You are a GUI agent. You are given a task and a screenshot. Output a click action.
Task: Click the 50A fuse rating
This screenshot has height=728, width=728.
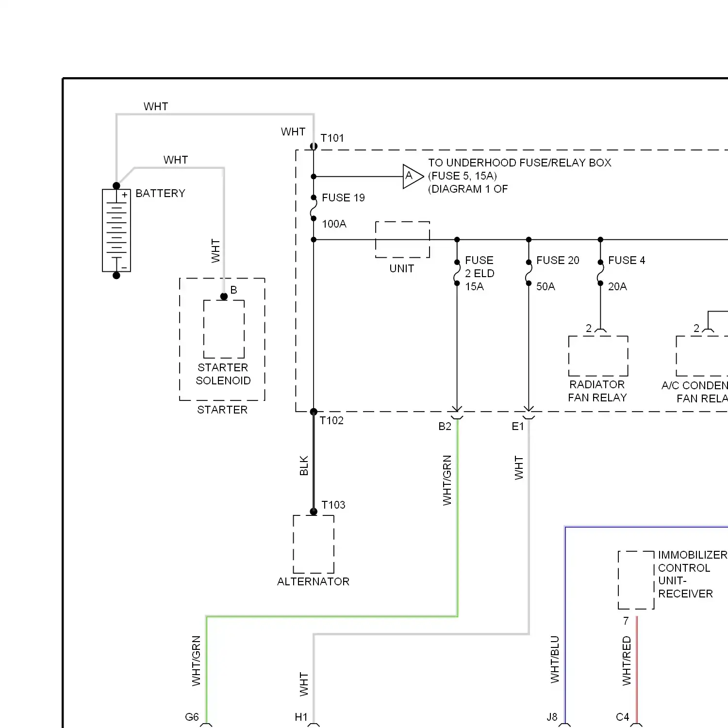point(546,286)
